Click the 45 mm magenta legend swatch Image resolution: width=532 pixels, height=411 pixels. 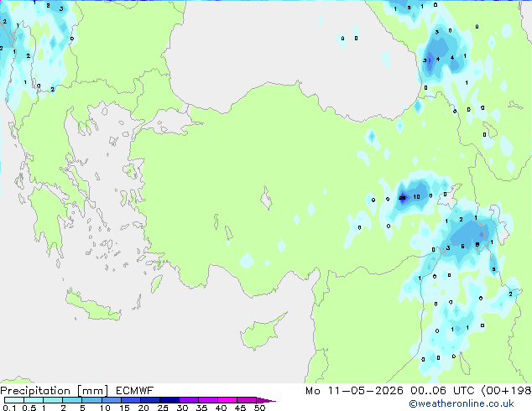click(247, 400)
